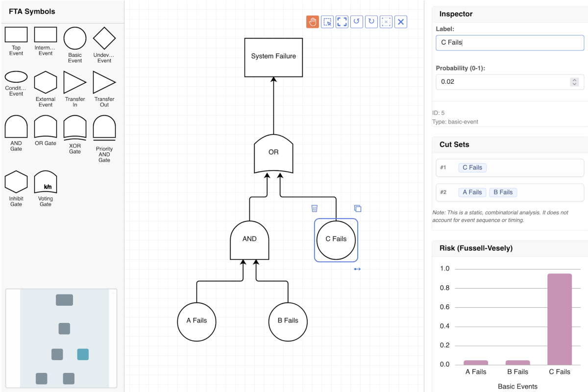
Task: Select the B Fails node on canvas
Action: (288, 321)
